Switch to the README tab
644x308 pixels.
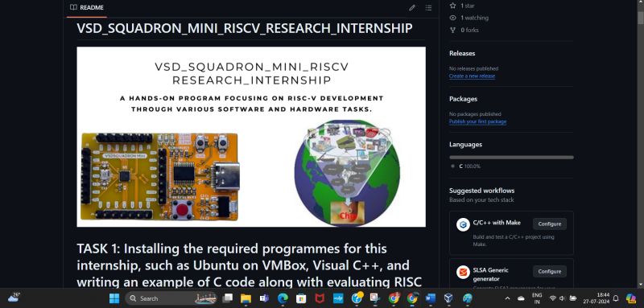tap(87, 7)
